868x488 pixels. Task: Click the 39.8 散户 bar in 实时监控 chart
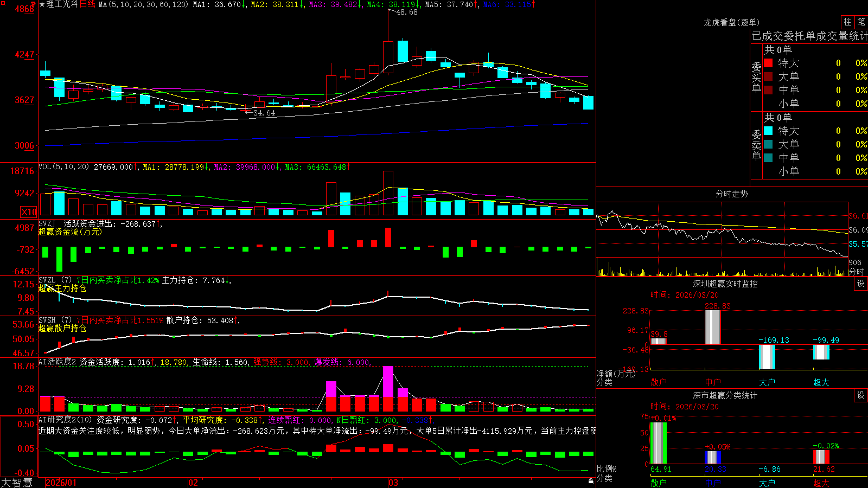(x=659, y=341)
